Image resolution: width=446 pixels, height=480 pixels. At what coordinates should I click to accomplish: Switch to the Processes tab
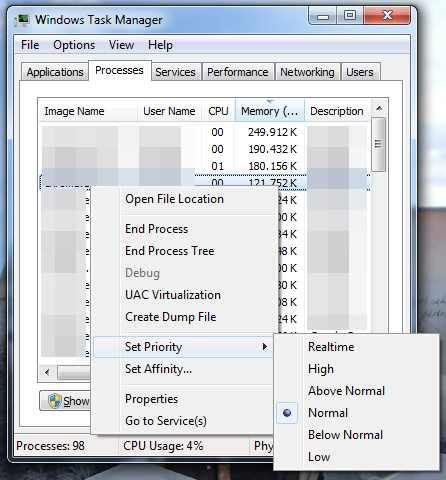click(x=119, y=70)
